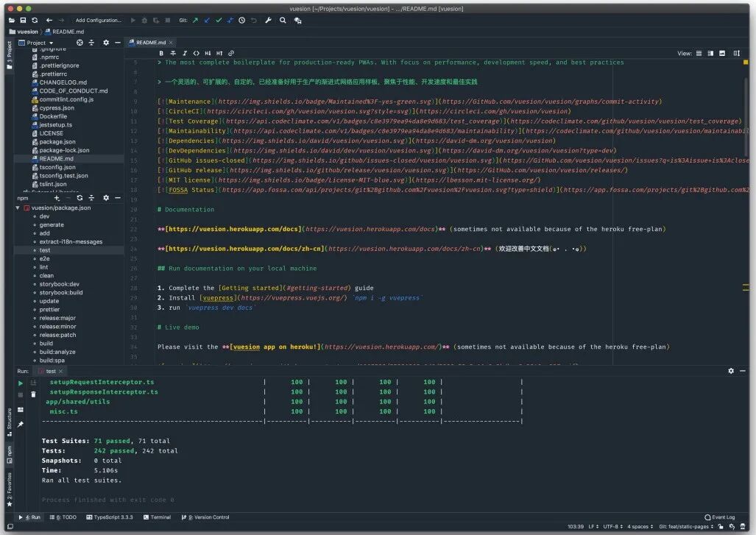Commit changes with Git green checkmark
This screenshot has height=535, width=756.
[x=219, y=21]
